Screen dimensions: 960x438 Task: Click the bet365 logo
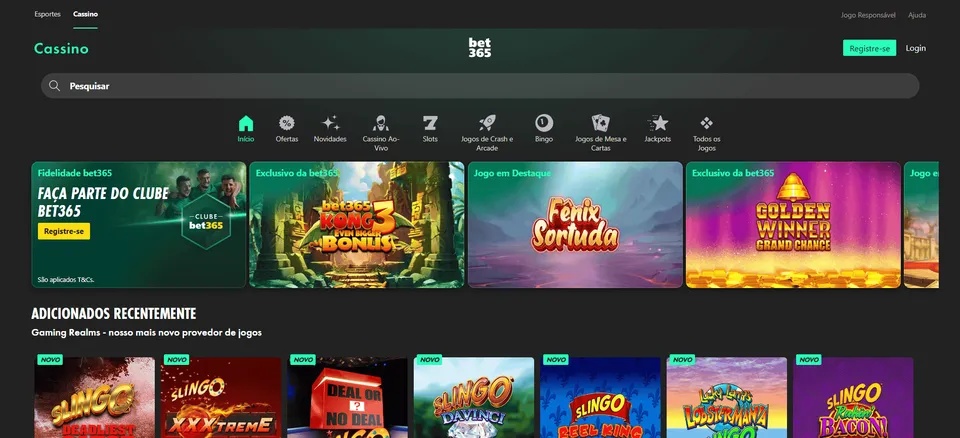pyautogui.click(x=479, y=48)
